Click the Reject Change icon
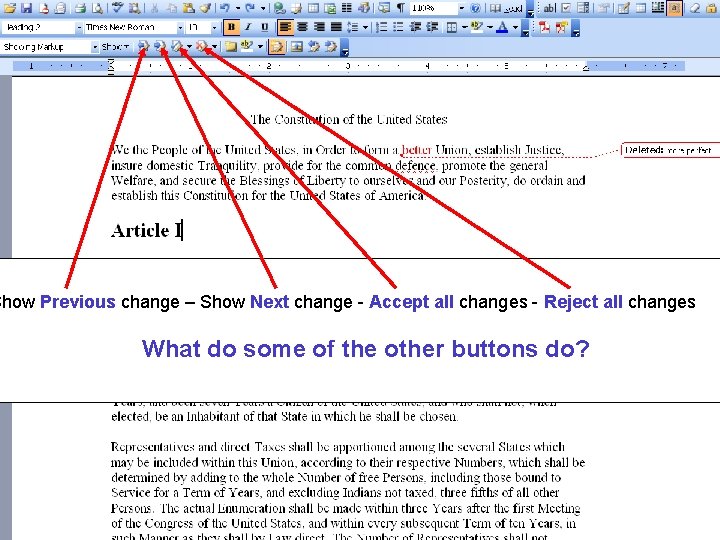This screenshot has width=720, height=540. point(202,46)
